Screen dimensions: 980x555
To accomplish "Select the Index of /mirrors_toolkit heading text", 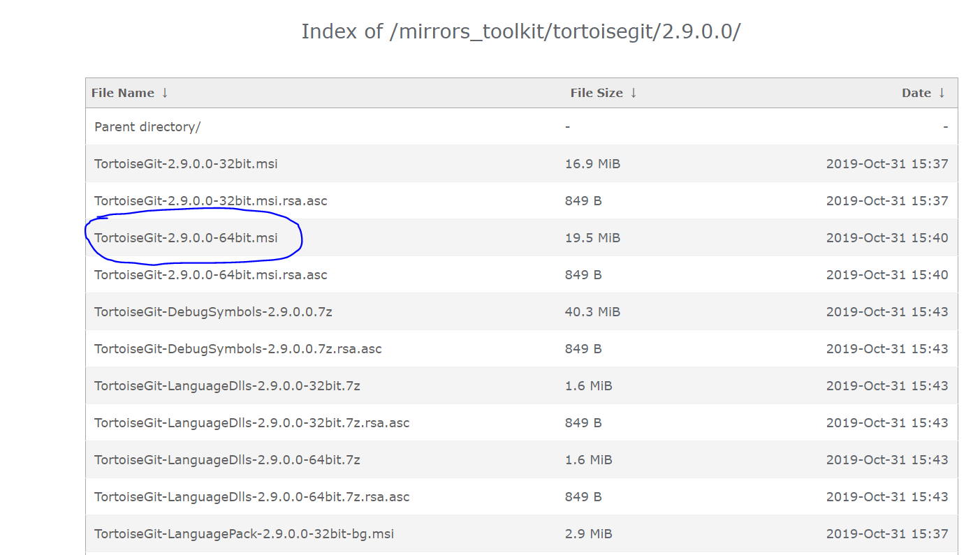I will point(520,31).
